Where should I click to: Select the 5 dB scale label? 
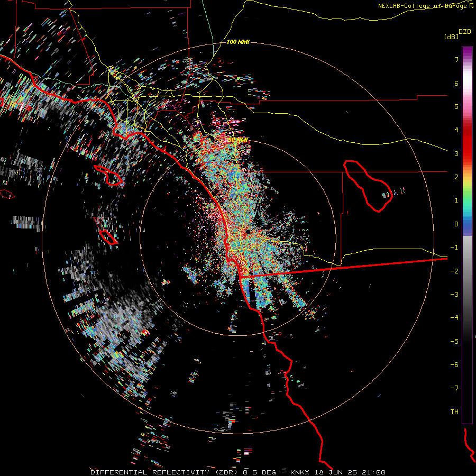click(456, 106)
